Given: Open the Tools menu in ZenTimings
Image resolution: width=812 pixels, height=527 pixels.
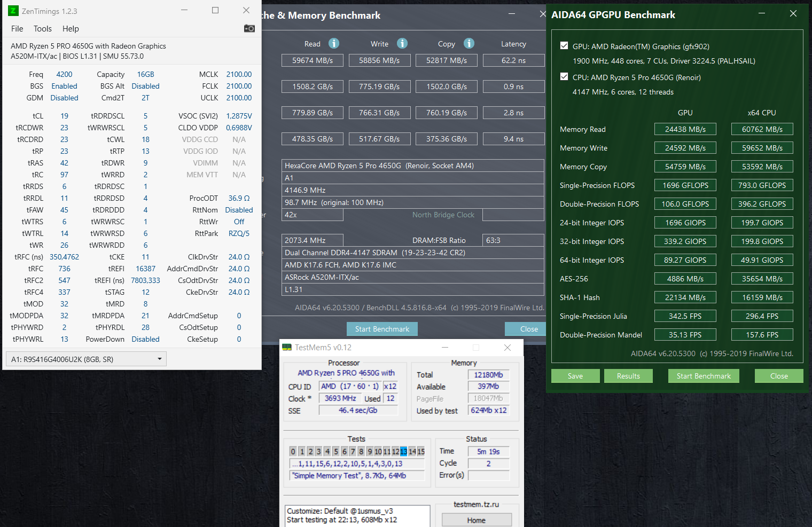Looking at the screenshot, I should pos(43,29).
